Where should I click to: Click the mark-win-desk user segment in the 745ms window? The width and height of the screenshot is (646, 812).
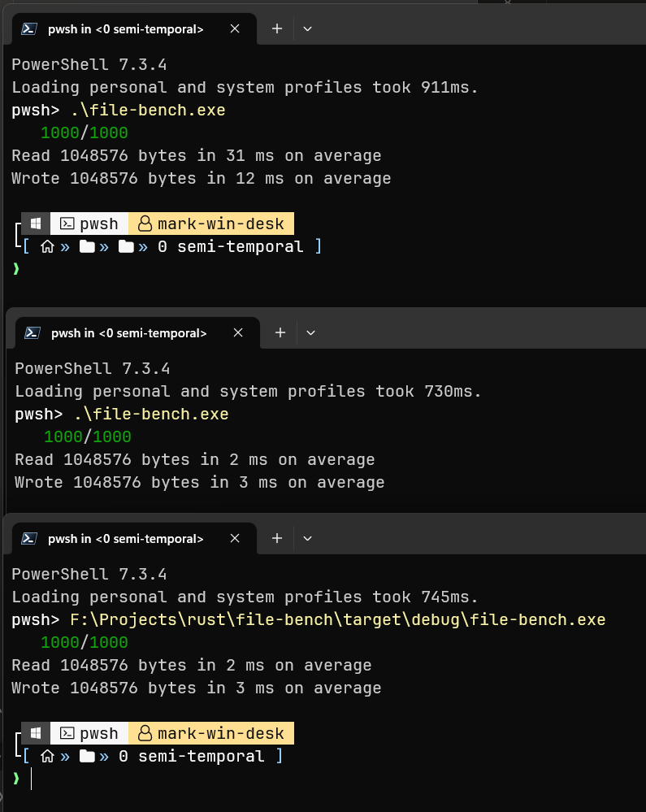[x=211, y=733]
